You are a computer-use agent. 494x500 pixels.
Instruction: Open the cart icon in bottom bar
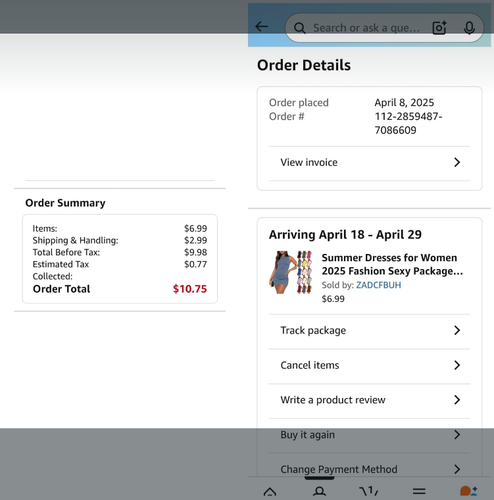point(369,491)
